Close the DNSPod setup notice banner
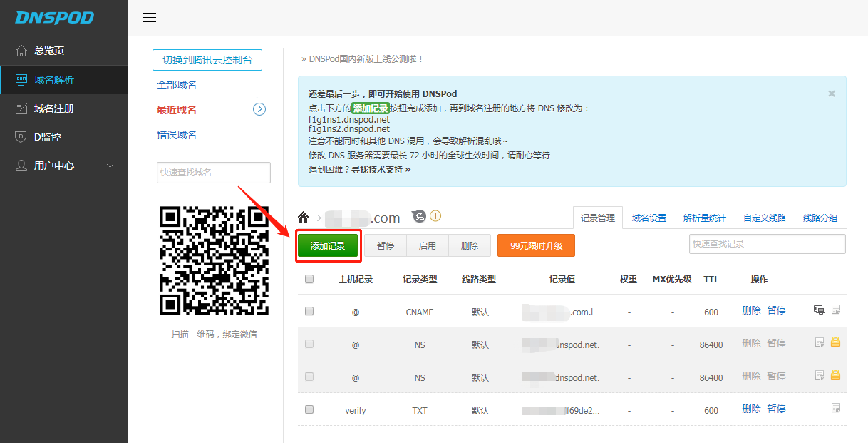 pyautogui.click(x=832, y=93)
